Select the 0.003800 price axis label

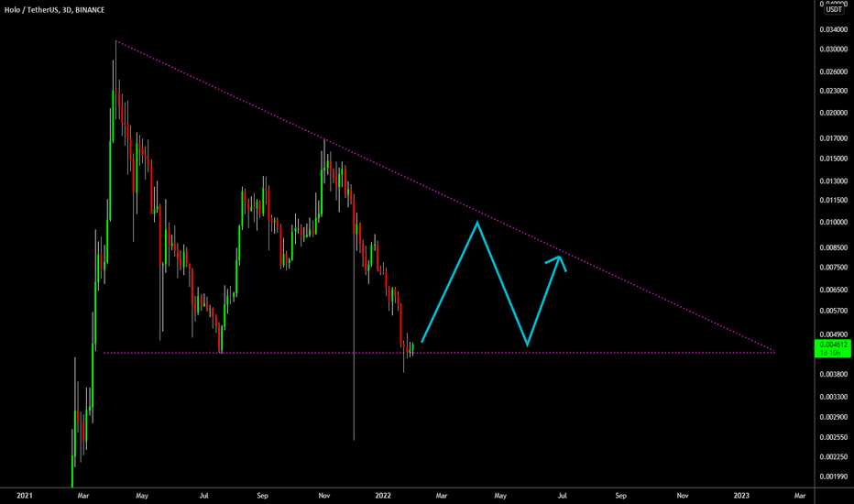(834, 374)
